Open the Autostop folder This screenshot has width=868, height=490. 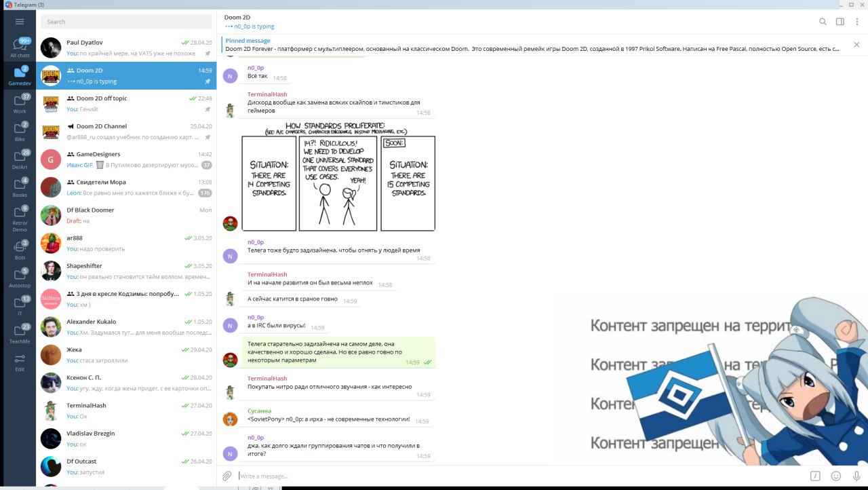pyautogui.click(x=20, y=278)
